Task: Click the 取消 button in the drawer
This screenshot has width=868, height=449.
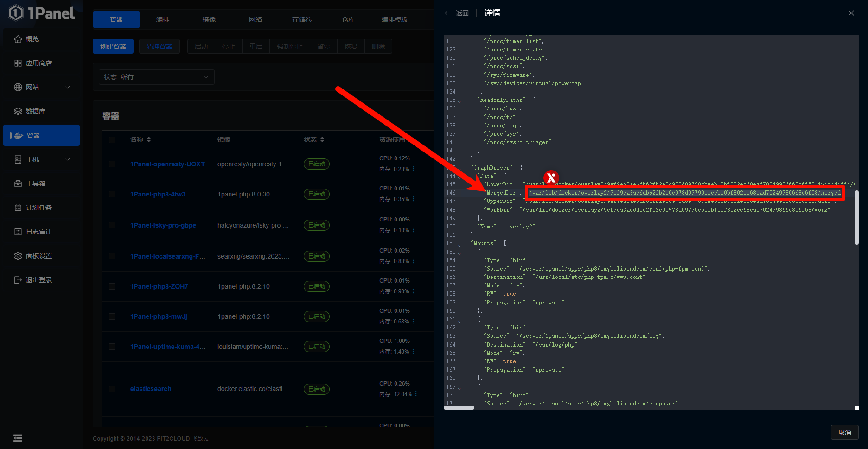Action: [x=845, y=432]
